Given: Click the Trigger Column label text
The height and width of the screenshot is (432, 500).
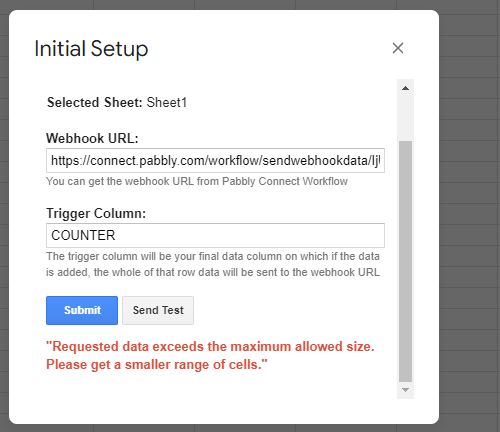Looking at the screenshot, I should (x=96, y=213).
